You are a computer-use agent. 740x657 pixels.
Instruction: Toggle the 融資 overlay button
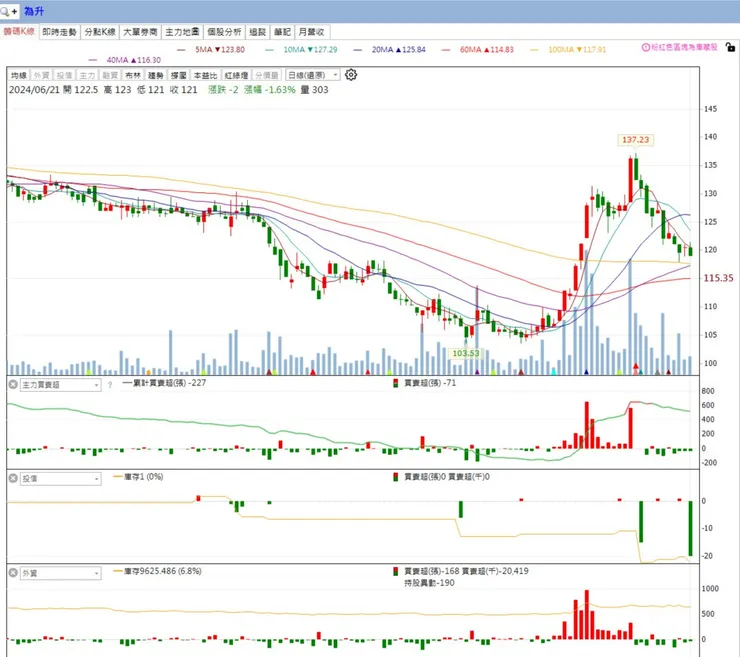tap(110, 76)
